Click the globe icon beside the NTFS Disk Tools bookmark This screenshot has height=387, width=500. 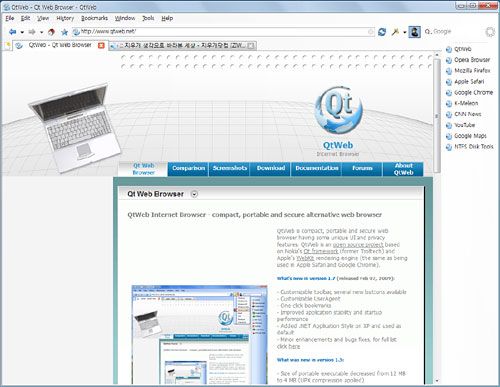click(x=449, y=147)
